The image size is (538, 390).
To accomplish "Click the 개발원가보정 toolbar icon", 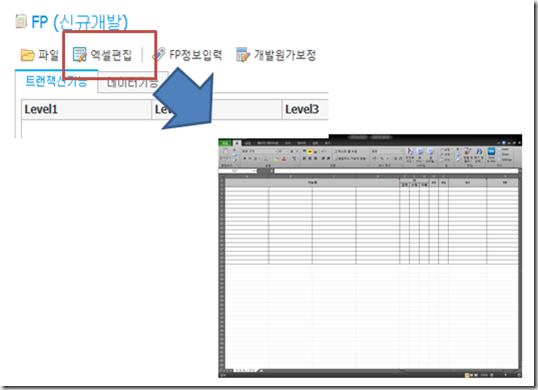I will (243, 55).
